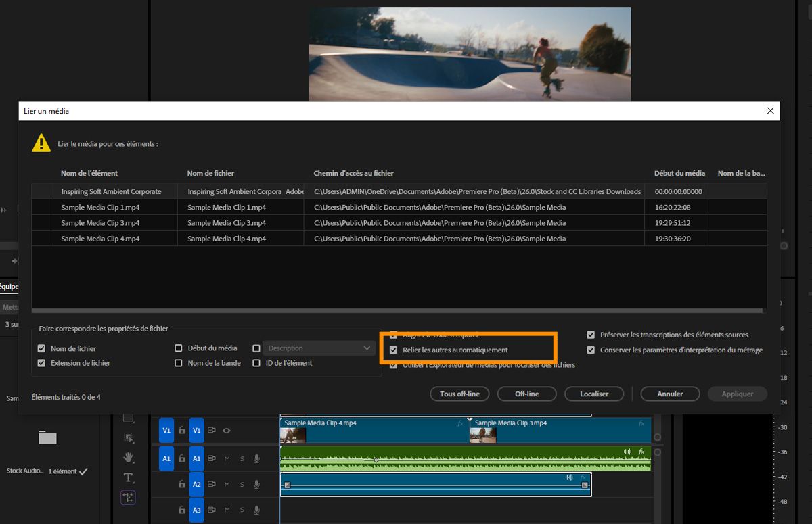Enable the Nom de la bande checkbox
812x524 pixels.
click(x=179, y=363)
